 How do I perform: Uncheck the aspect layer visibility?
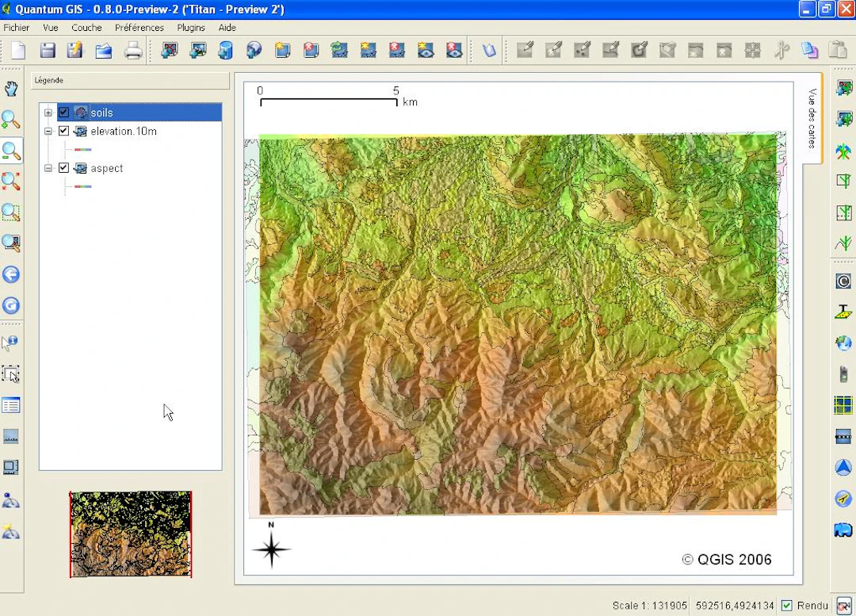coord(63,168)
